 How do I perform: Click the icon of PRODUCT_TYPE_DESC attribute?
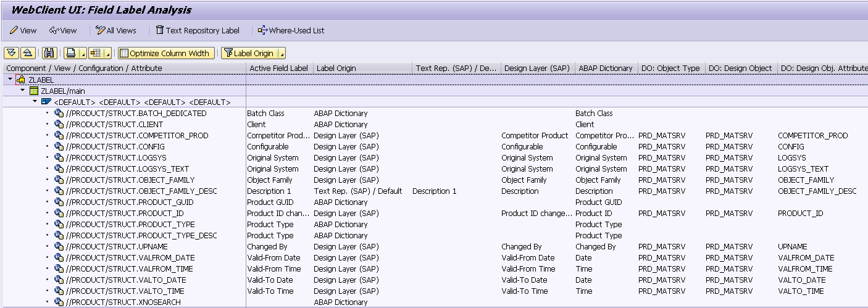(x=59, y=235)
